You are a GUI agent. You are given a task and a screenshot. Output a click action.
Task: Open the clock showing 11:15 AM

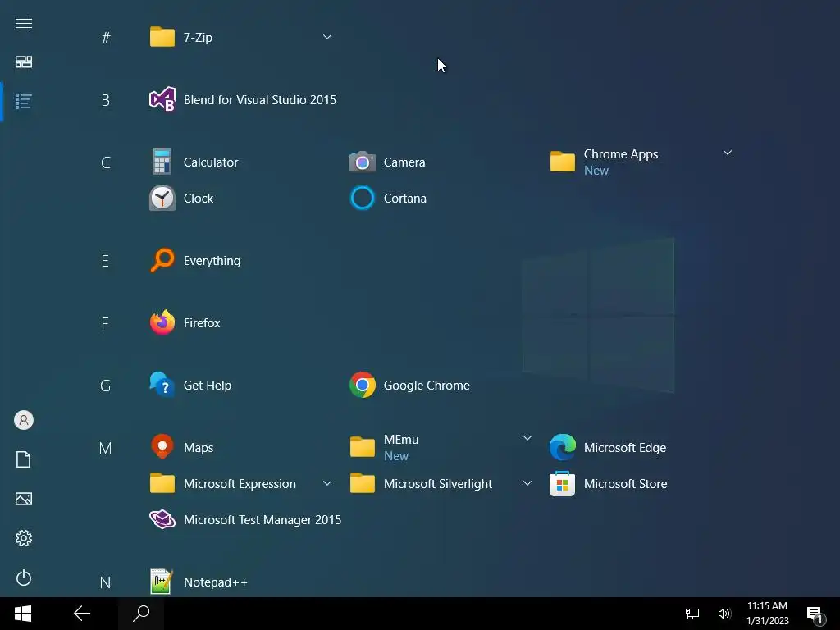(767, 614)
